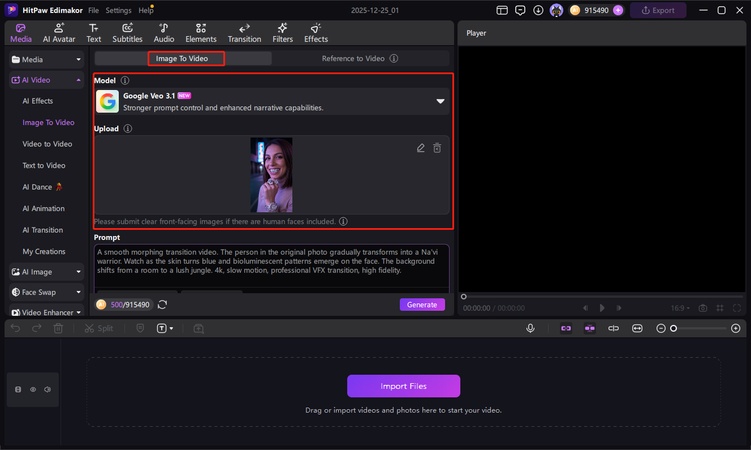This screenshot has height=450, width=751.
Task: Open the File menu
Action: point(93,10)
